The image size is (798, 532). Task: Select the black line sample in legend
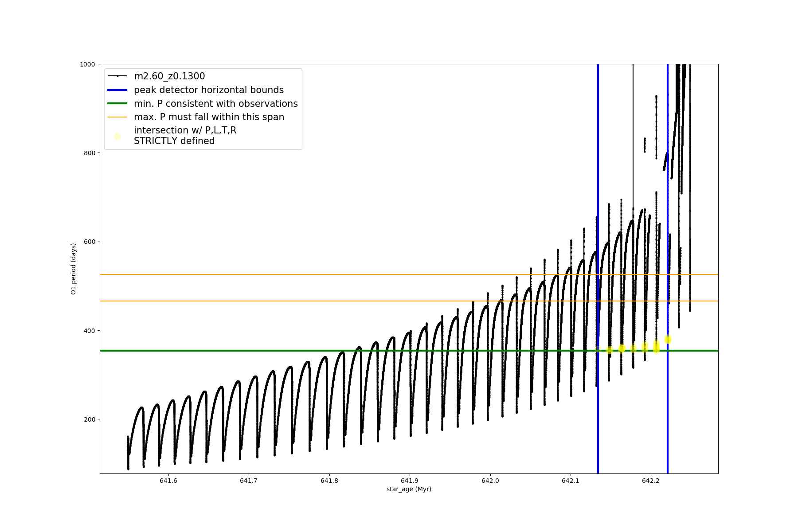click(x=117, y=76)
